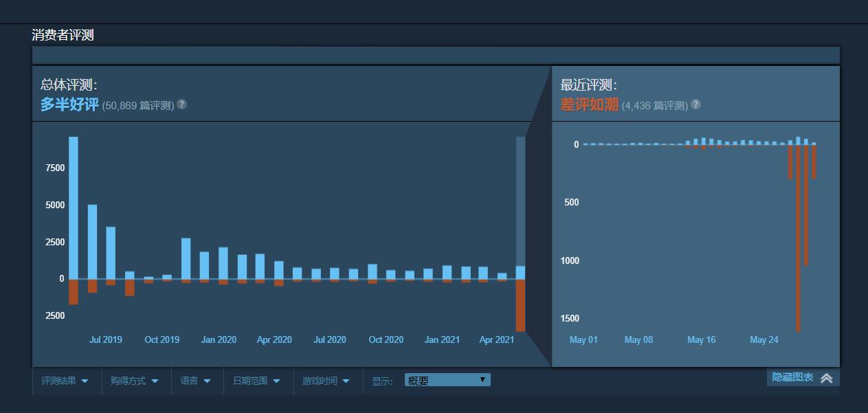Open the 游戏时间 playtime filter
Screen dimensions: 868x413
[x=326, y=381]
